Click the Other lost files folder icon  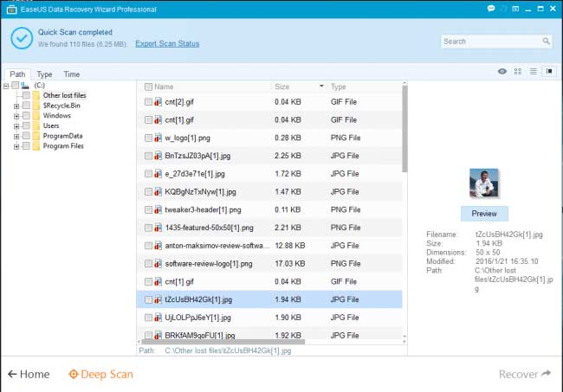pyautogui.click(x=36, y=95)
